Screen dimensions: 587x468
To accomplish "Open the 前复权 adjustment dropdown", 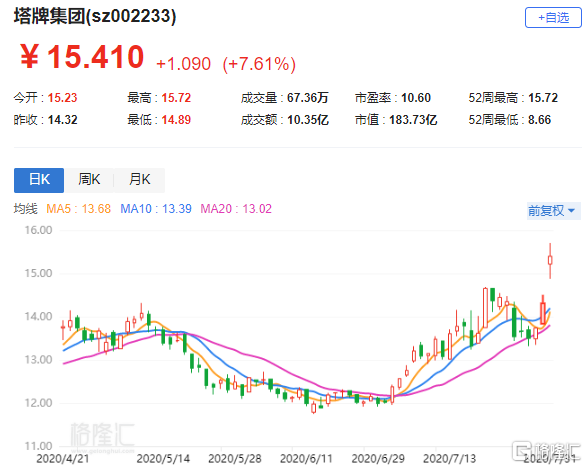I will click(553, 211).
